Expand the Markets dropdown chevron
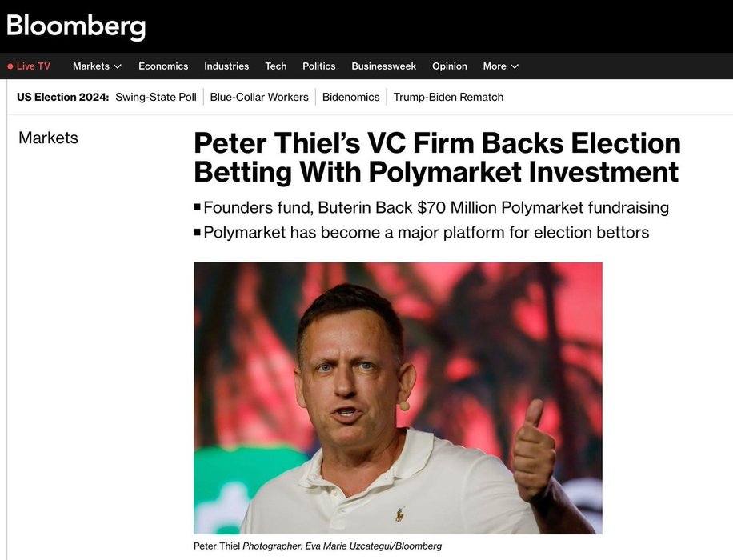 coord(118,66)
